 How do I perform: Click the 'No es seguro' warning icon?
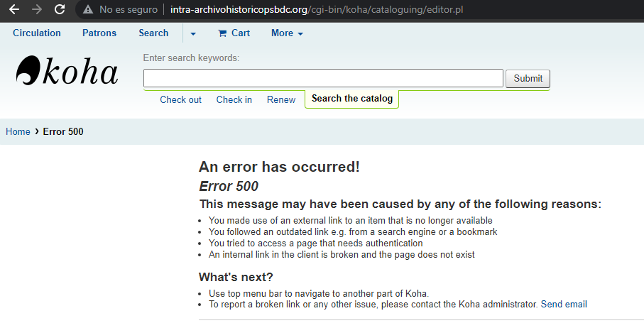point(88,10)
